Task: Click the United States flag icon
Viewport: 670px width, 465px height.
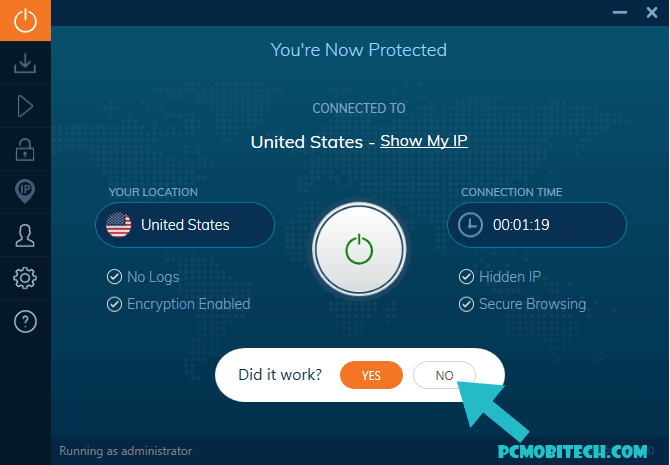Action: point(118,225)
